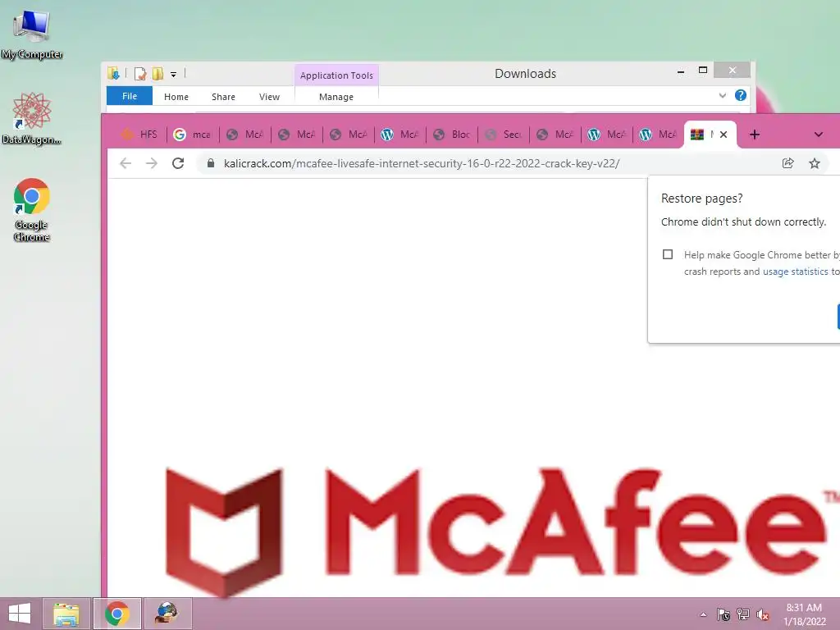Click Properties quick-access icon in Downloads window
This screenshot has height=630, width=840.
[x=140, y=73]
